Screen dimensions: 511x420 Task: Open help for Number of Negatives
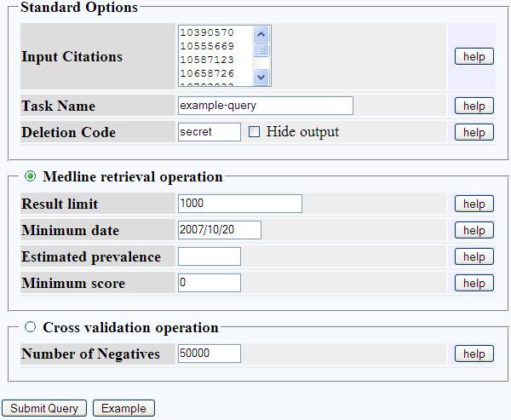pyautogui.click(x=474, y=354)
